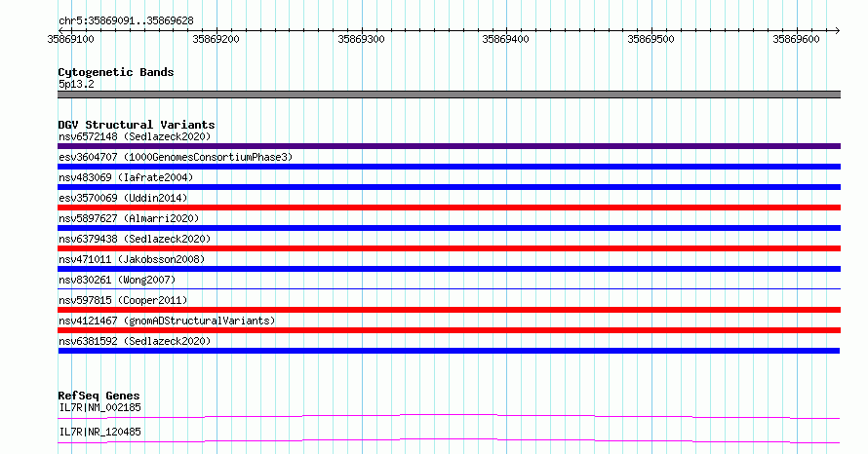Open variant nsv830261 (Wong2007) label
This screenshot has width=868, height=454.
pos(117,280)
